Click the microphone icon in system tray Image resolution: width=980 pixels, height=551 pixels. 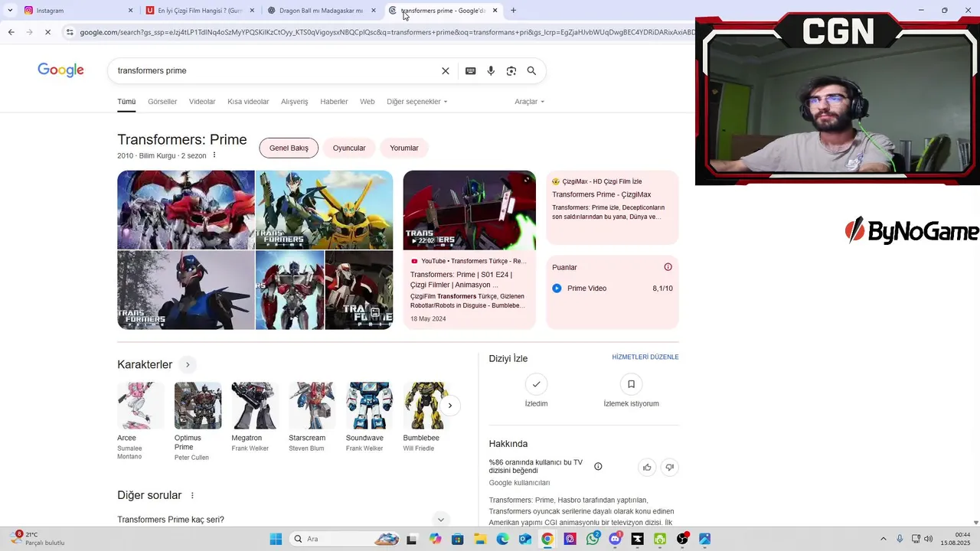[900, 539]
